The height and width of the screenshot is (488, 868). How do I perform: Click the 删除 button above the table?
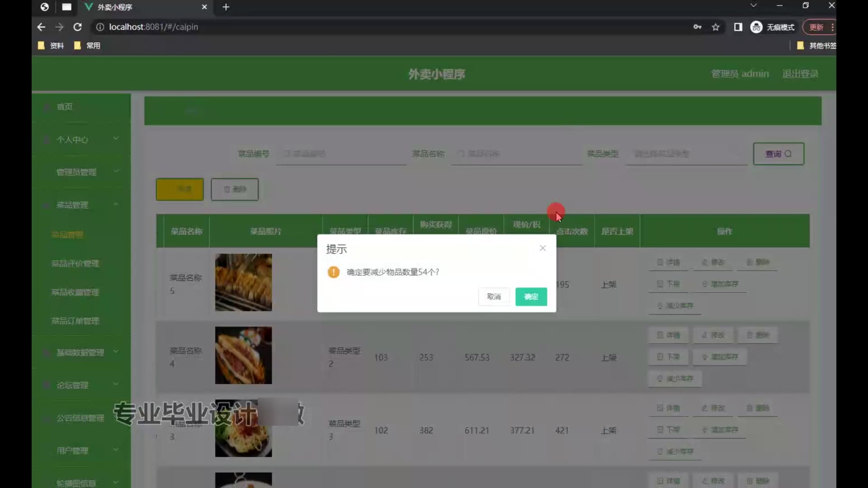pyautogui.click(x=235, y=189)
